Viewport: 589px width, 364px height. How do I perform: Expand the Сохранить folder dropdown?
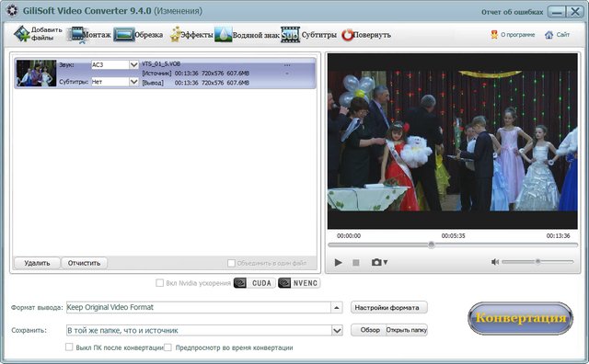point(337,331)
